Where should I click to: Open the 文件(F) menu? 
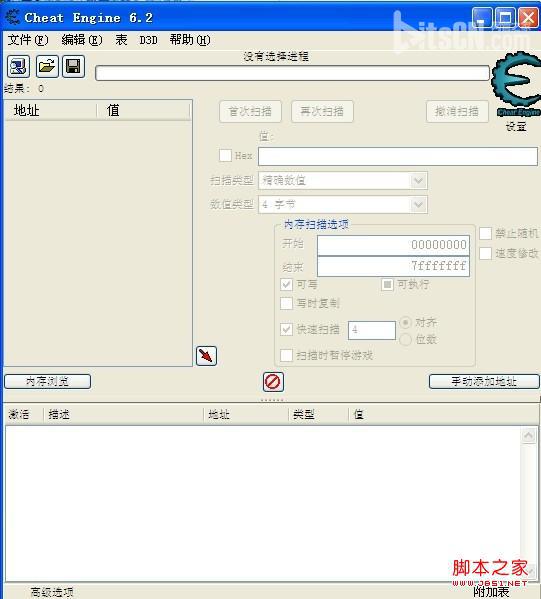[28, 40]
